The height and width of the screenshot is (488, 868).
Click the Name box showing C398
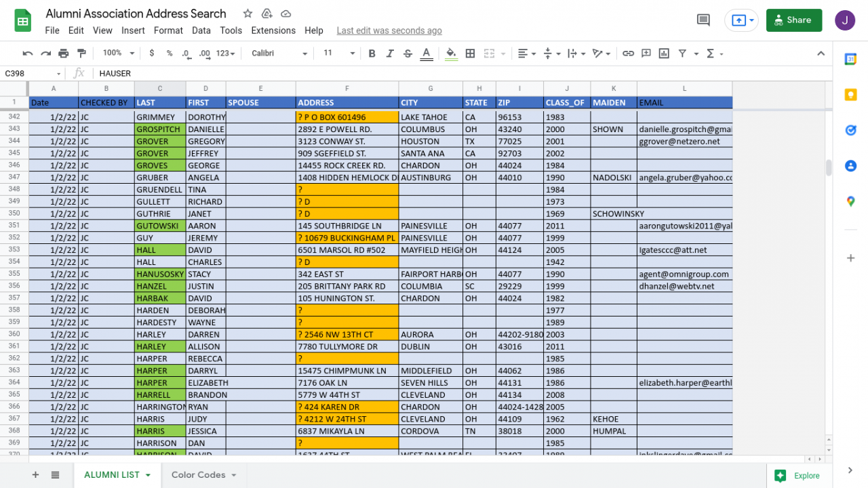tap(33, 73)
